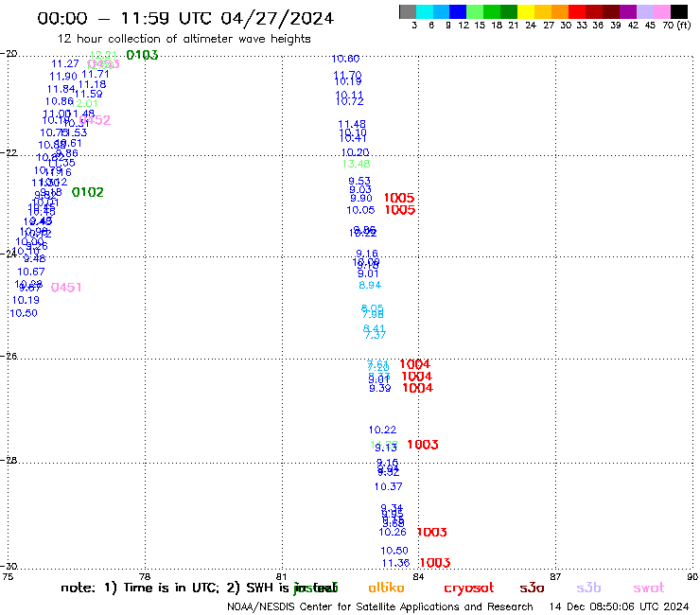Click the light green value '12.01'
Image resolution: width=700 pixels, height=615 pixels.
click(x=85, y=104)
